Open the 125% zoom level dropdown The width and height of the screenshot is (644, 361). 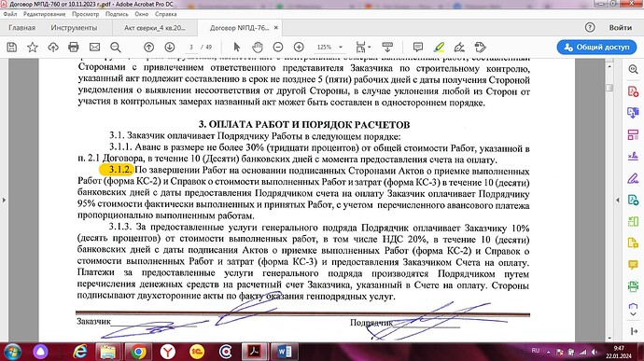329,48
